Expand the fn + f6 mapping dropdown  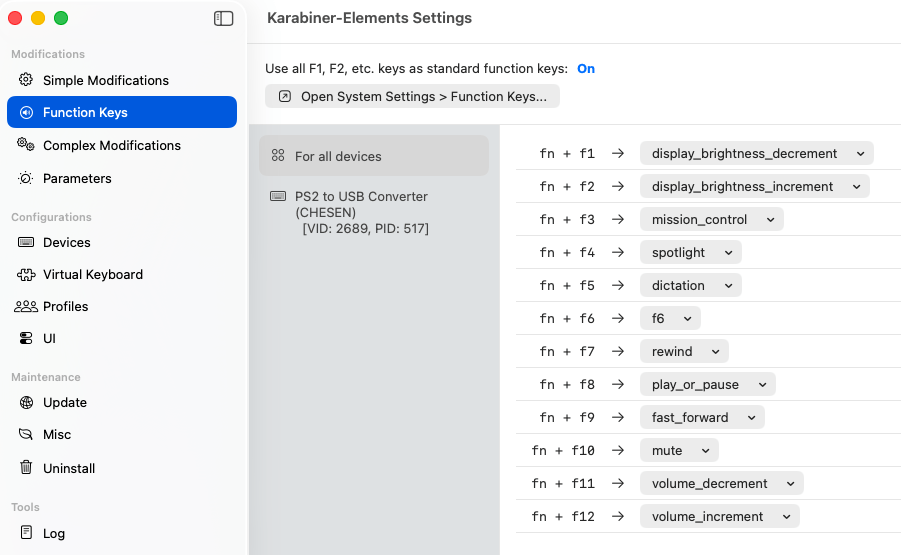pos(670,318)
